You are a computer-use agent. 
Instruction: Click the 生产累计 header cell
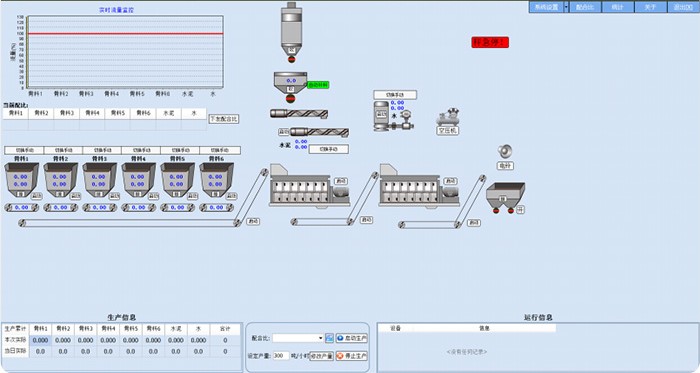click(x=15, y=329)
